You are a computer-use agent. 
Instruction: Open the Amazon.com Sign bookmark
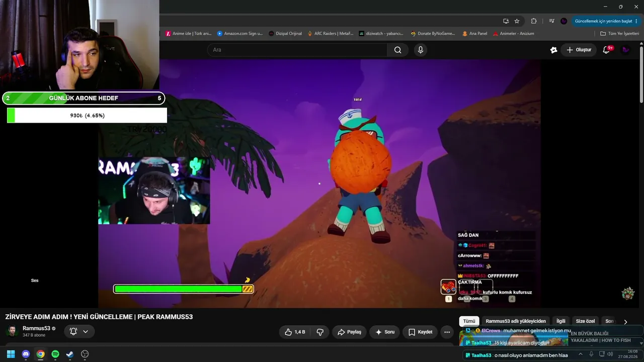(x=240, y=34)
